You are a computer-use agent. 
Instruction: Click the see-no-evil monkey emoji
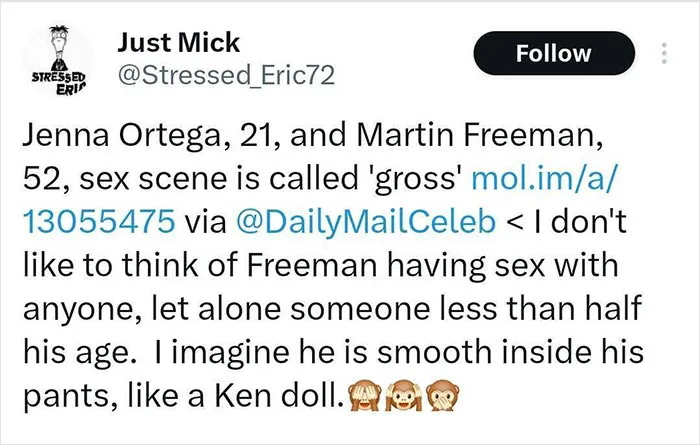(365, 395)
